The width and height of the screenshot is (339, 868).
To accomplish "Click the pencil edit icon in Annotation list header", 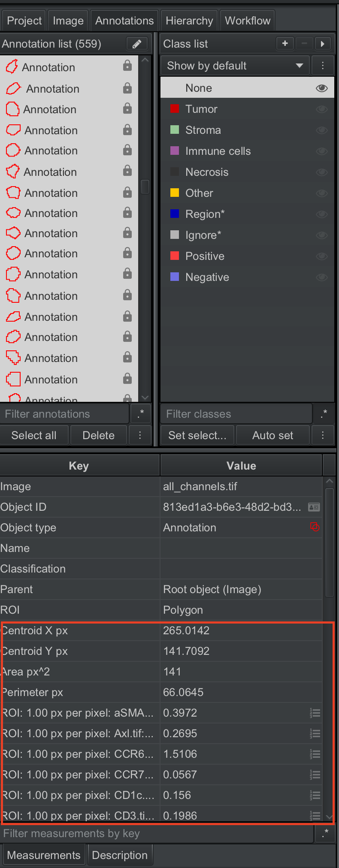I will pyautogui.click(x=137, y=44).
